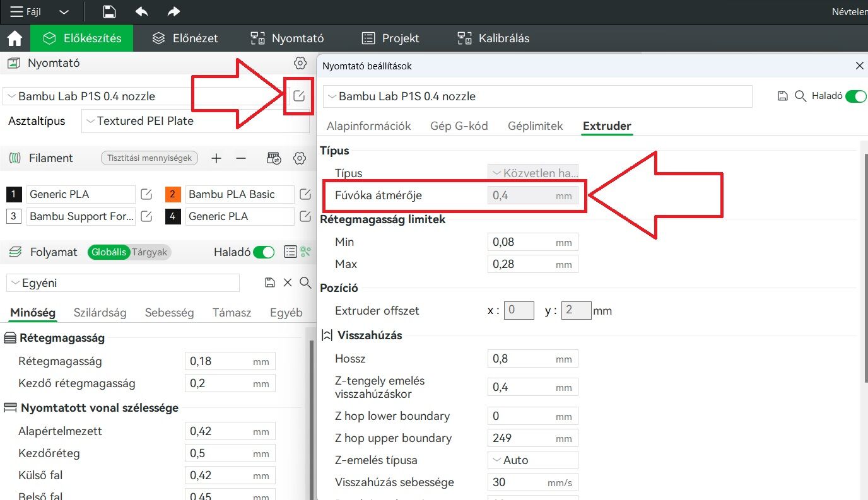Search in Nyomtató beállítások dialog
The height and width of the screenshot is (500, 868).
point(801,96)
